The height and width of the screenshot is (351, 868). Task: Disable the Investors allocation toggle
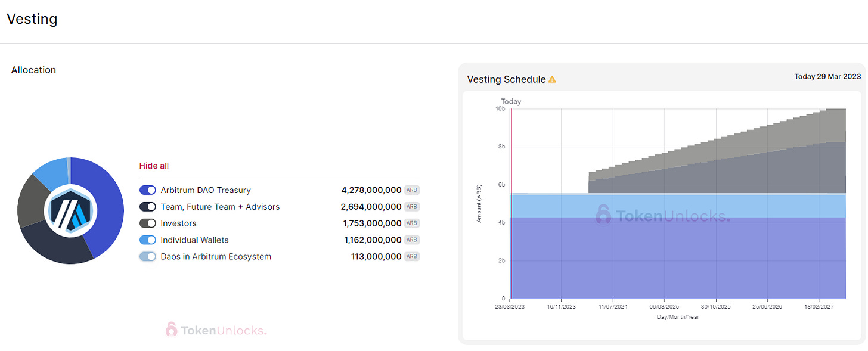point(148,223)
